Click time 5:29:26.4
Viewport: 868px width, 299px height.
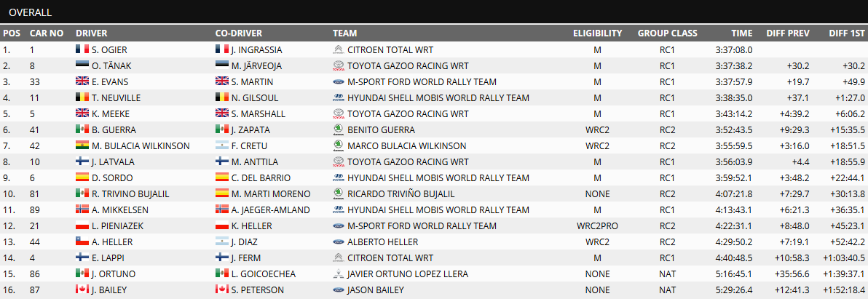734,290
